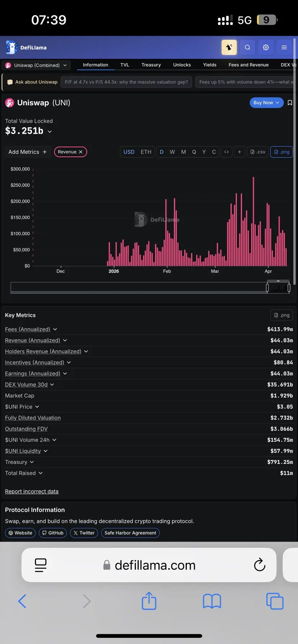Select quarterly Q interval
This screenshot has height=644, width=298.
194,152
